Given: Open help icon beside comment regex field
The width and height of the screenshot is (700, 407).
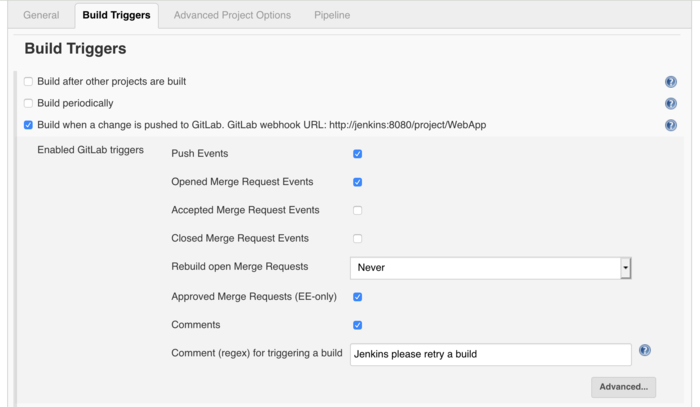Looking at the screenshot, I should [645, 350].
